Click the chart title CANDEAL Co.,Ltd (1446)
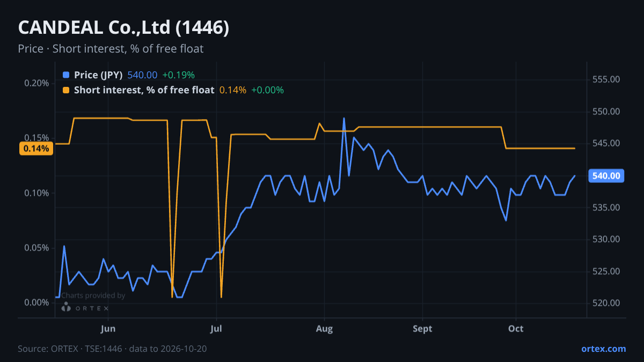Image resolution: width=644 pixels, height=362 pixels. (124, 28)
